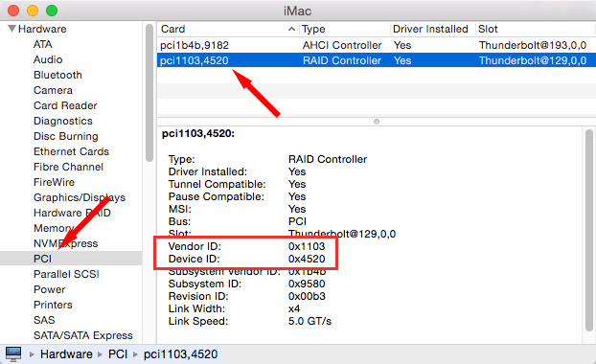Select Ethernet Cards in the sidebar
Viewport: 596px width, 364px height.
click(71, 151)
